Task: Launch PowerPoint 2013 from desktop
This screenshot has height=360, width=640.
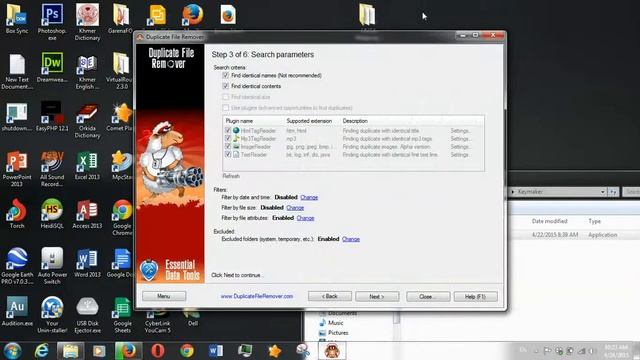Action: pos(17,169)
